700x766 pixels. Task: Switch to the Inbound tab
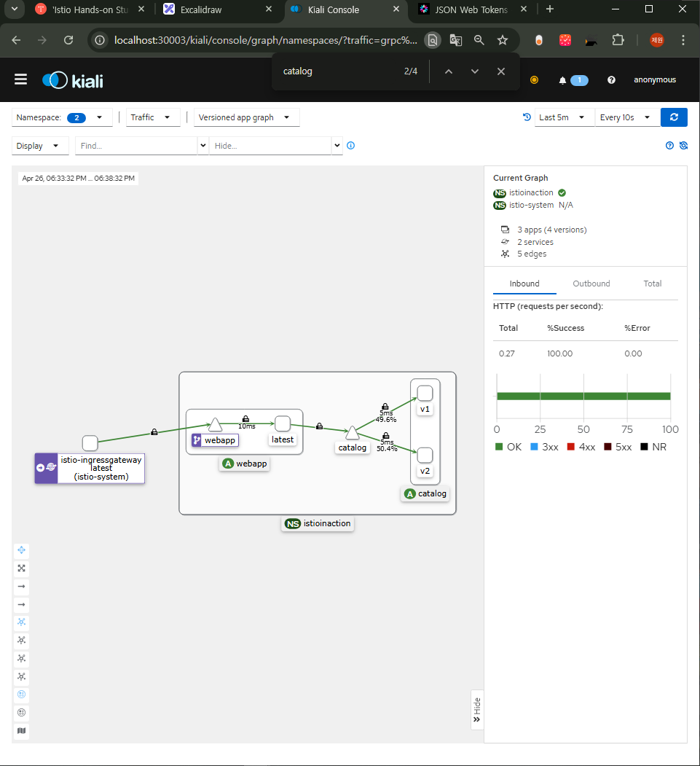(x=524, y=284)
